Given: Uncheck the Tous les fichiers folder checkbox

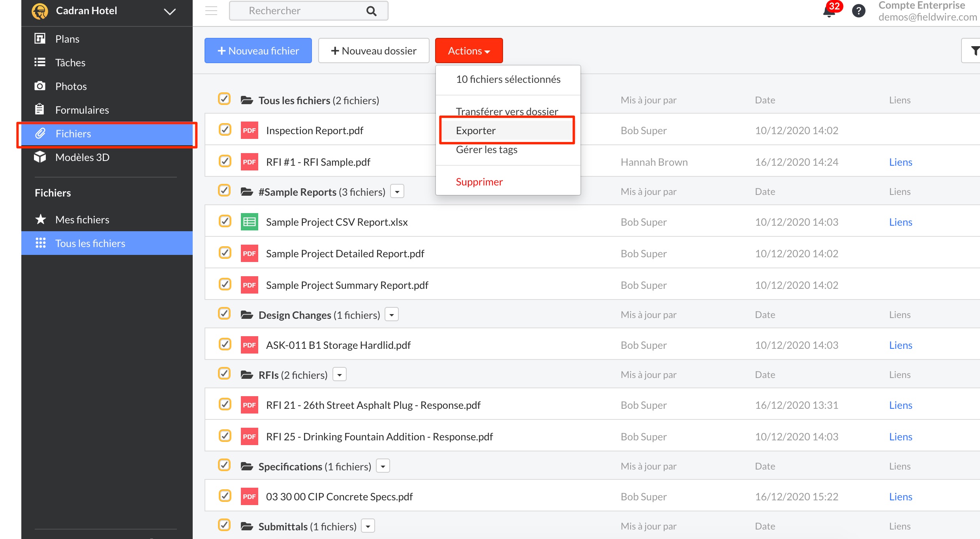Looking at the screenshot, I should pos(224,99).
